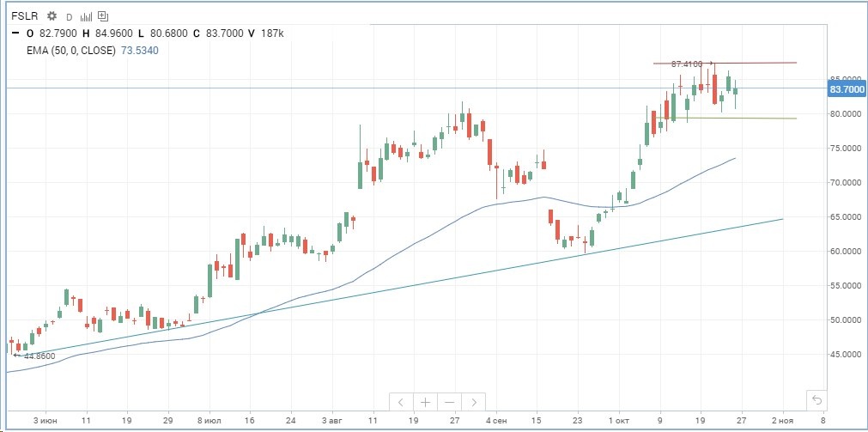Click the '3 июн' date axis label
Viewport: 868px width, 432px height.
45,420
